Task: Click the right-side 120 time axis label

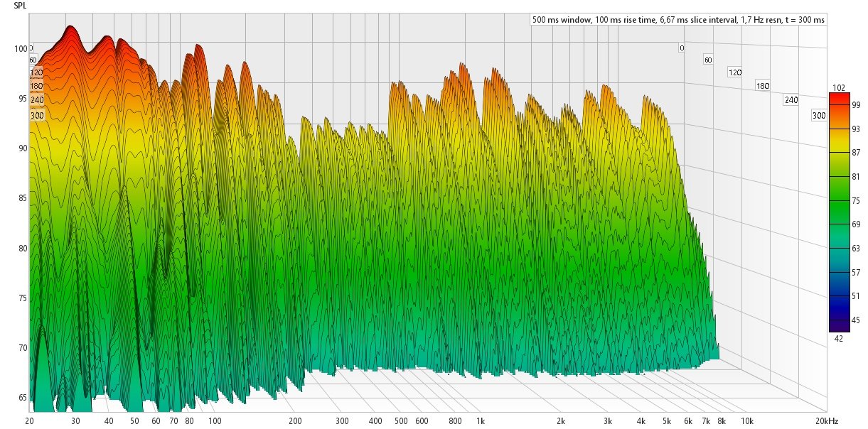Action: [734, 72]
